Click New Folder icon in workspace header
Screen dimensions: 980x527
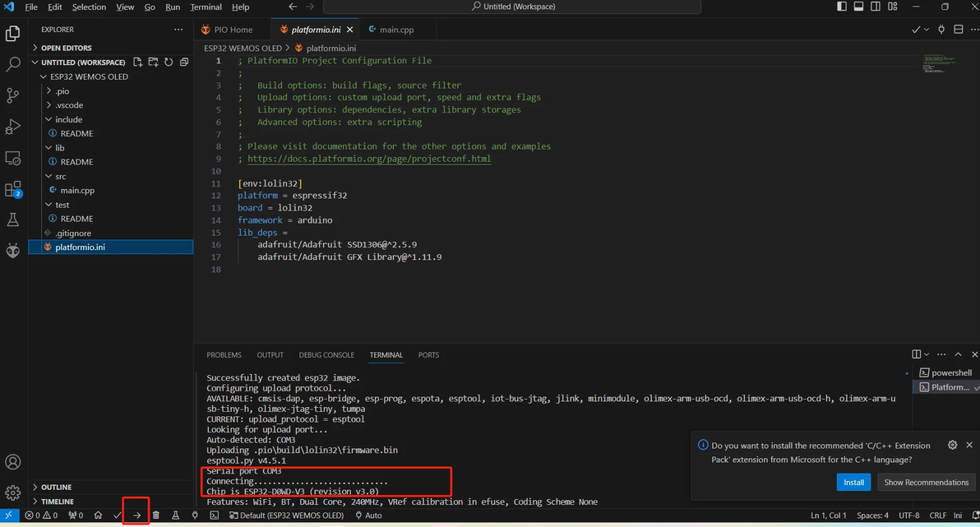(153, 62)
